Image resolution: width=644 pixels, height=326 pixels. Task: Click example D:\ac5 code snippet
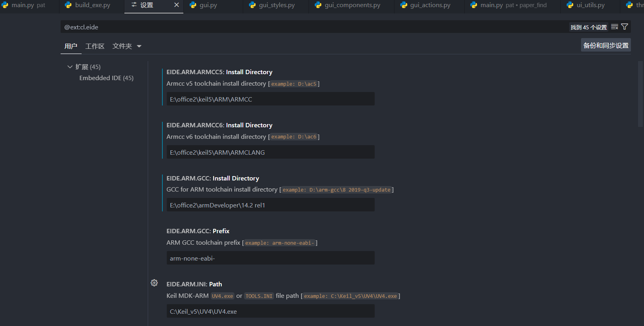click(x=294, y=84)
